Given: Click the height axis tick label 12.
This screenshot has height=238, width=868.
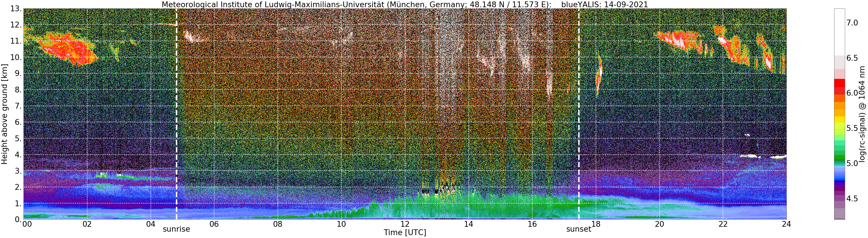Looking at the screenshot, I should click(16, 25).
